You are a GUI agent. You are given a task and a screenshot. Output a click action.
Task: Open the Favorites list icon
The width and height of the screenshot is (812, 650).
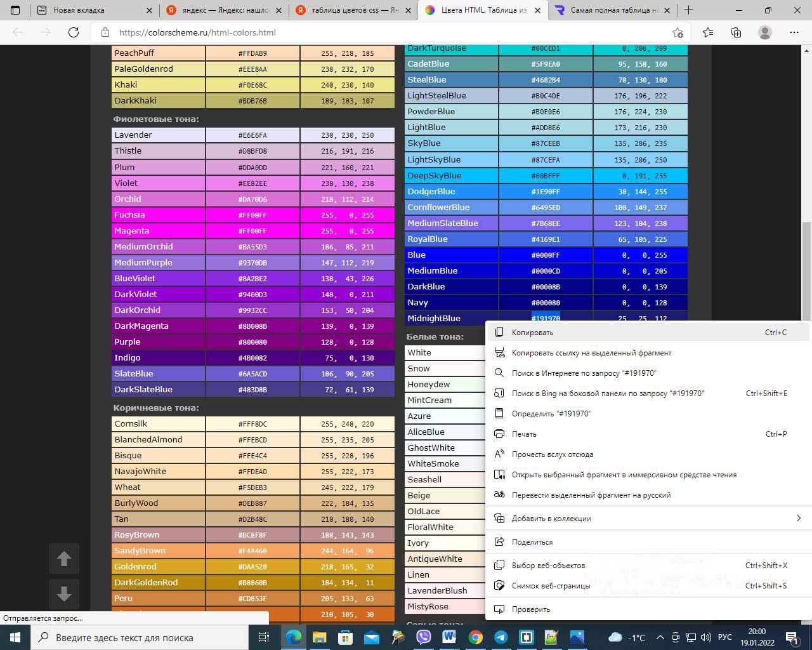[708, 32]
